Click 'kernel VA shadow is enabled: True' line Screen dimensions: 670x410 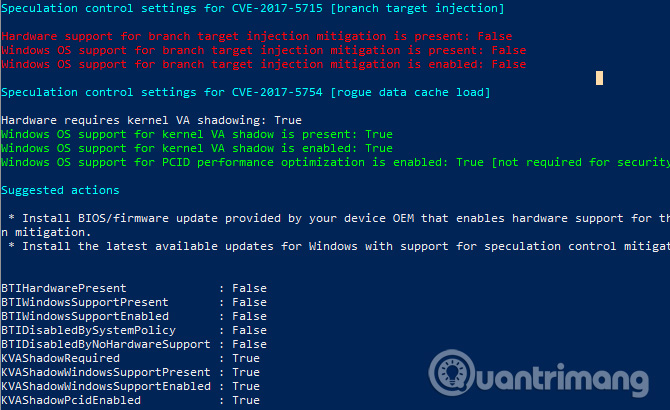tap(197, 148)
